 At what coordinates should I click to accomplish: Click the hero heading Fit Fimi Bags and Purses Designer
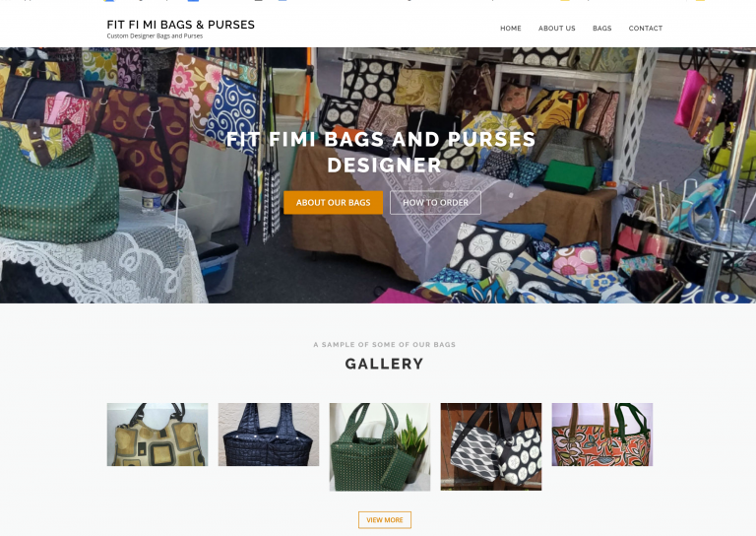pyautogui.click(x=381, y=152)
